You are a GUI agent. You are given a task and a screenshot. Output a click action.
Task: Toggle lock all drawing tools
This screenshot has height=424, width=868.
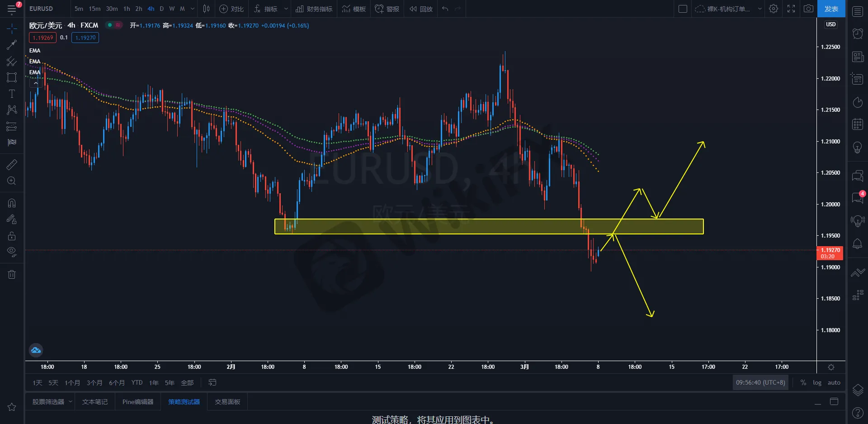[12, 236]
